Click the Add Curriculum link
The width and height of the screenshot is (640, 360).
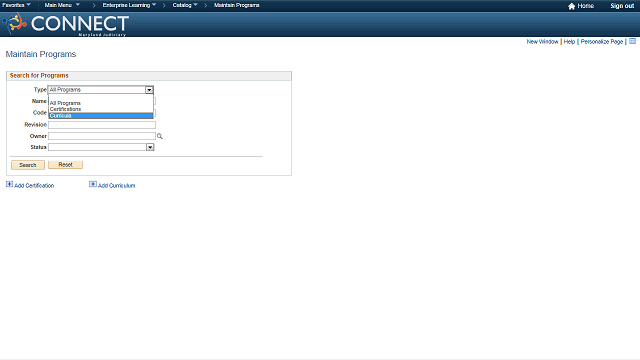(x=116, y=186)
